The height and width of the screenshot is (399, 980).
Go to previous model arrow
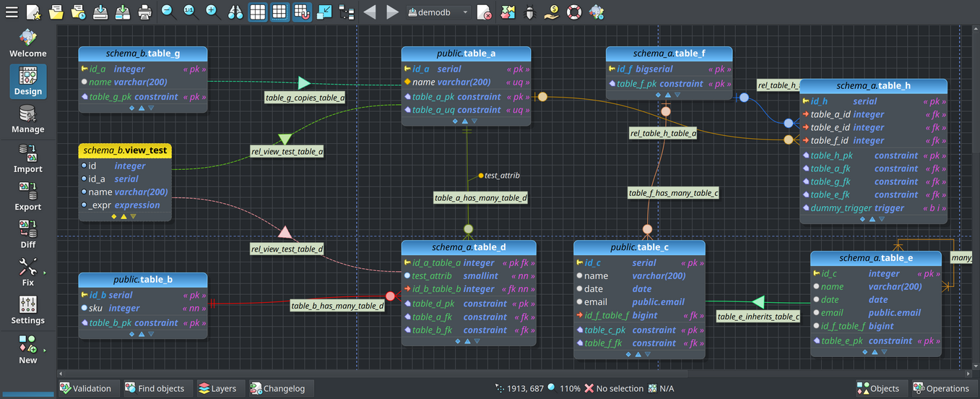[370, 12]
